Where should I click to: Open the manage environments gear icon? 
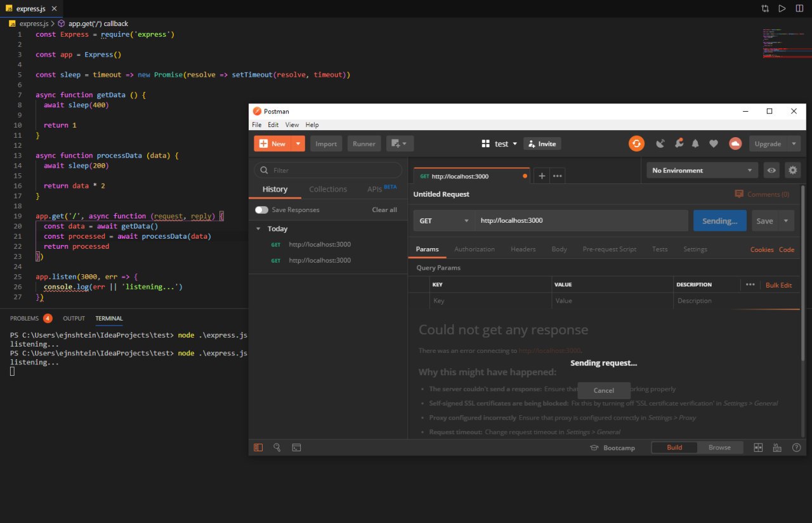click(x=792, y=170)
